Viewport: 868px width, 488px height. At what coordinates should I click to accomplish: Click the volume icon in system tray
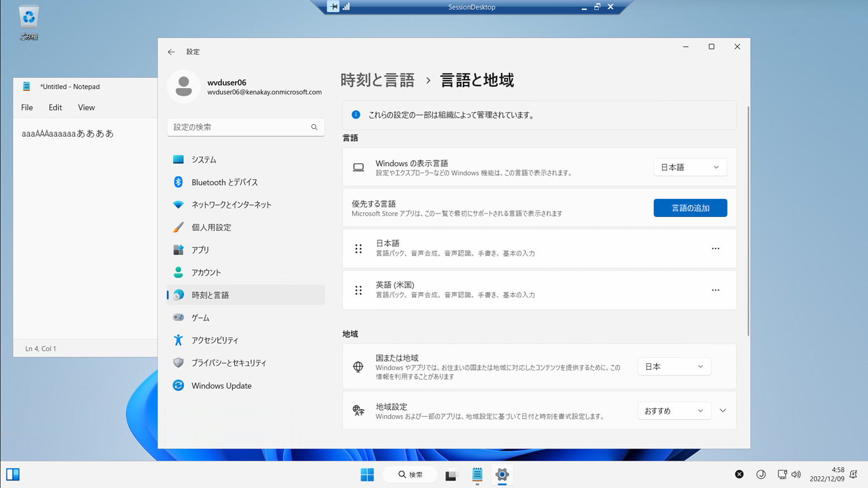(796, 474)
